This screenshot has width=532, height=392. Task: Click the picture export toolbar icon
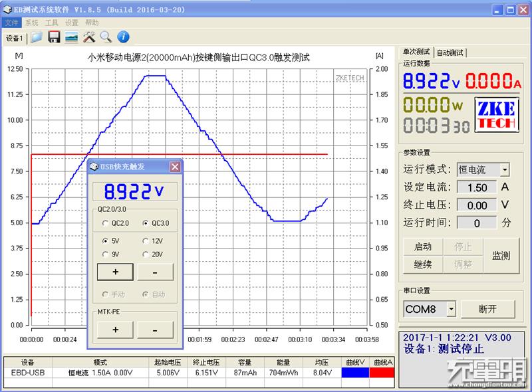[x=72, y=37]
